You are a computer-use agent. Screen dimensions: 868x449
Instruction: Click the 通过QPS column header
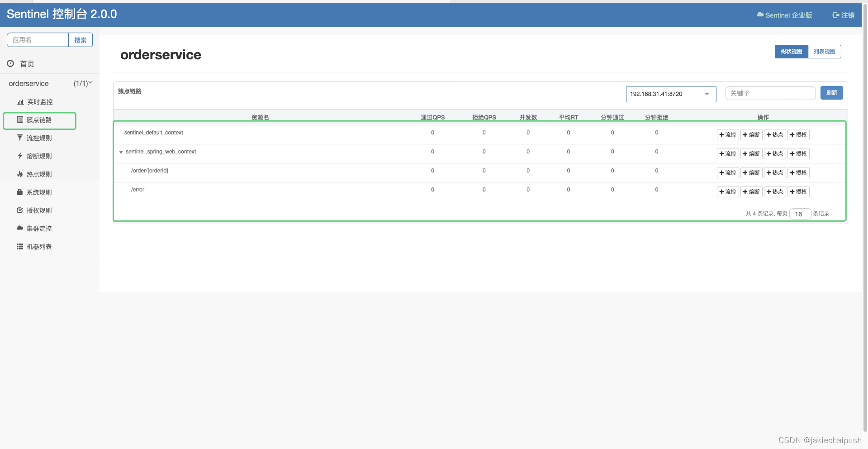click(433, 117)
